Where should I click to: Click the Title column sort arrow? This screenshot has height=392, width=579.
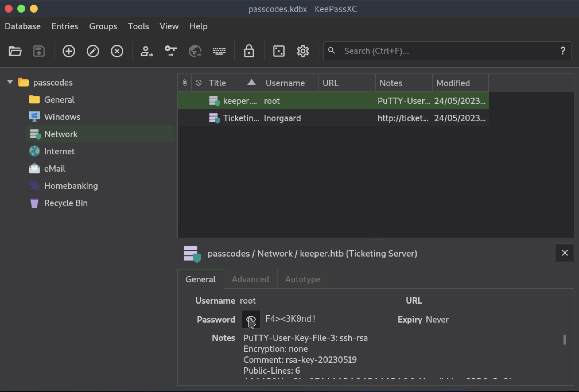[x=252, y=83]
